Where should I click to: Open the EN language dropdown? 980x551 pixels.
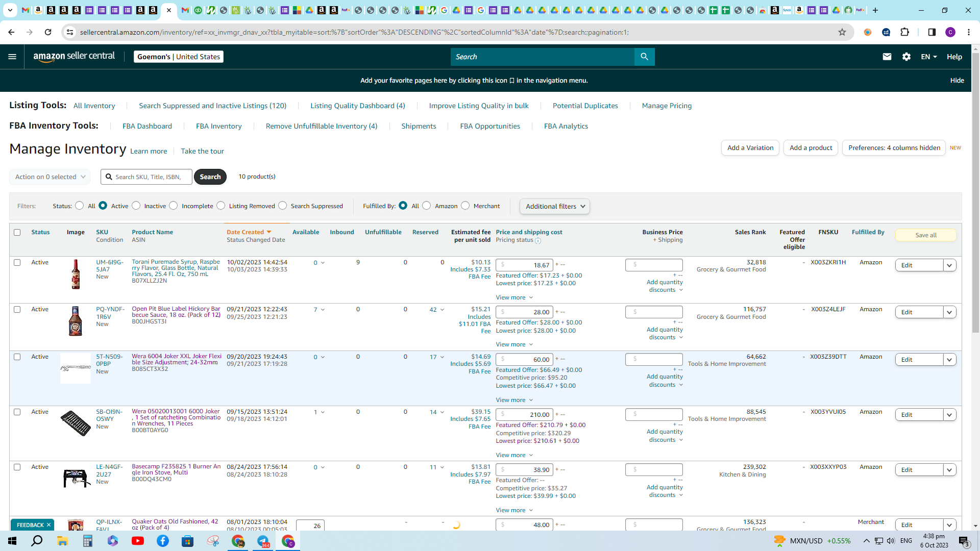pyautogui.click(x=929, y=57)
